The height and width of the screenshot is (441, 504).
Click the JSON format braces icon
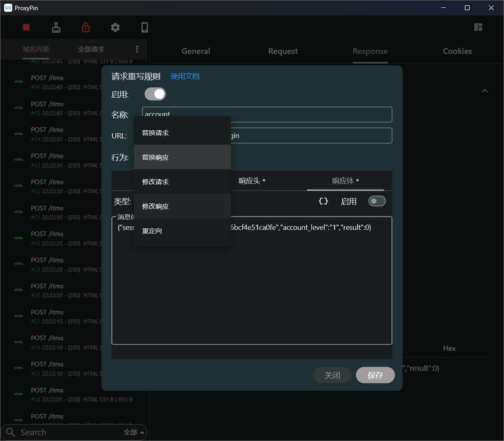pos(323,201)
